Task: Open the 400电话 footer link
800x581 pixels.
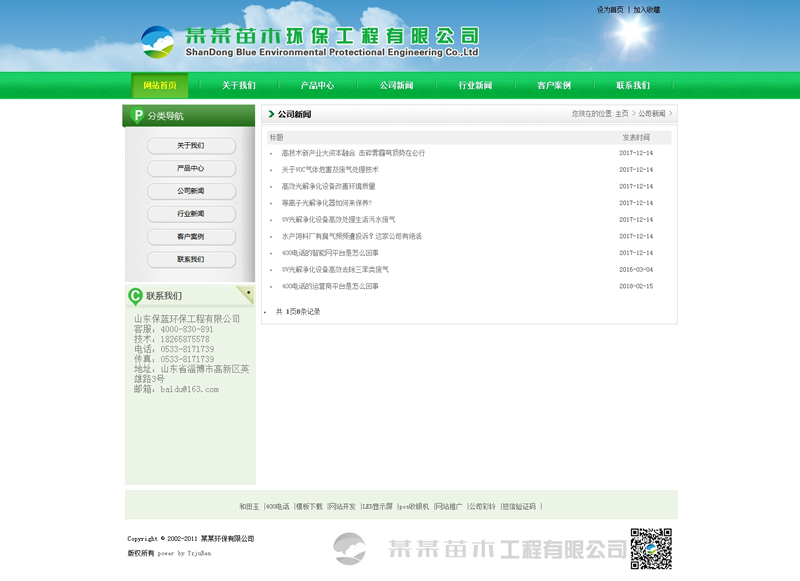Action: point(277,507)
